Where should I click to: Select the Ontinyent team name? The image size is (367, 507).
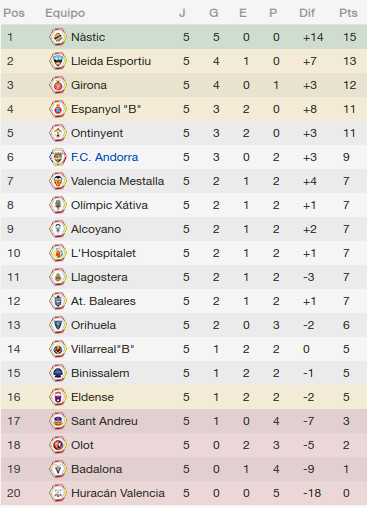pos(97,133)
